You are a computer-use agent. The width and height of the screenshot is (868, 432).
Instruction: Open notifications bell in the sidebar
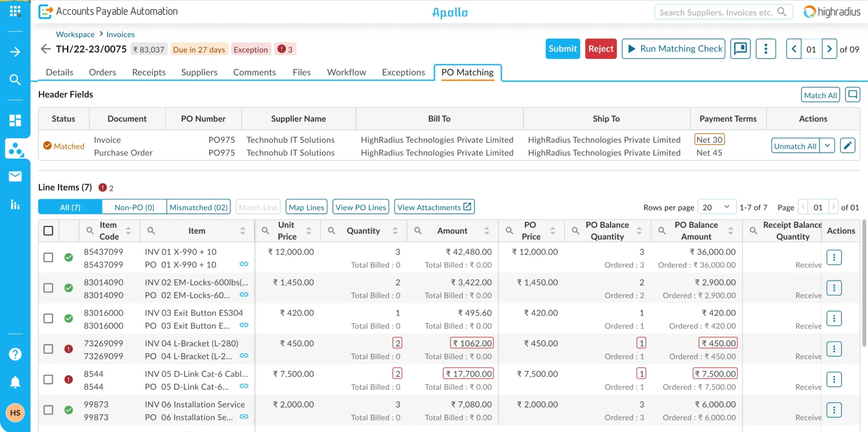point(15,382)
